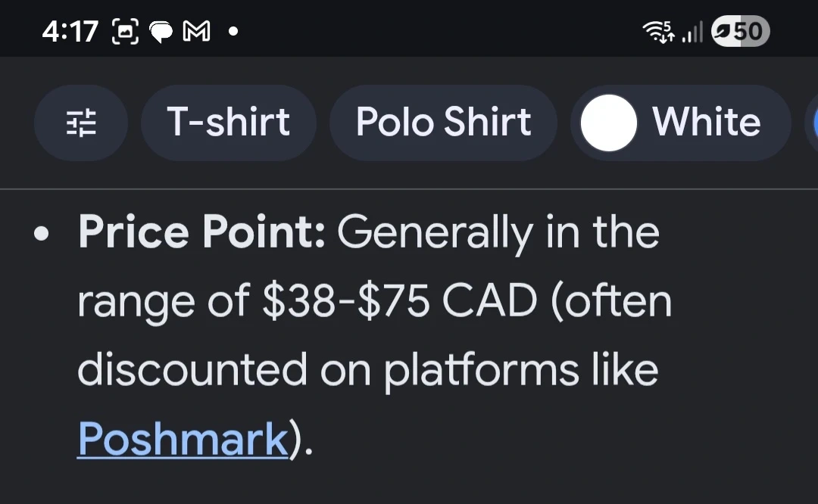
Task: Tap the screen capture status icon
Action: point(126,31)
